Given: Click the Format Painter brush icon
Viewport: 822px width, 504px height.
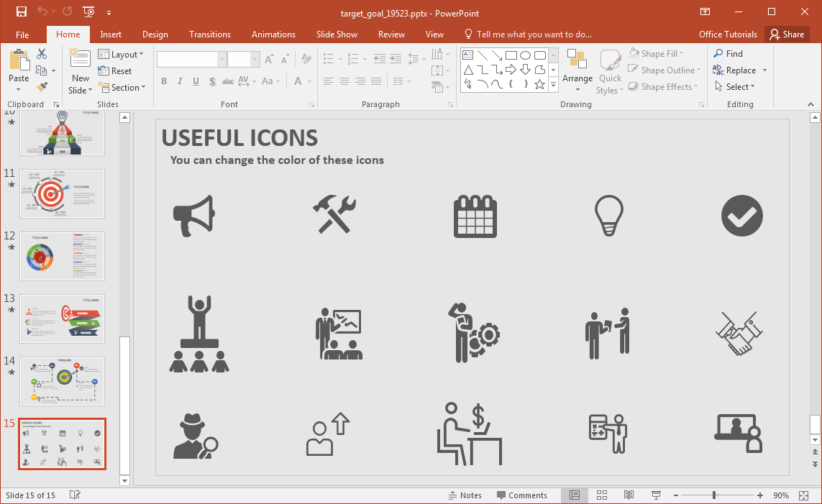Looking at the screenshot, I should 42,87.
